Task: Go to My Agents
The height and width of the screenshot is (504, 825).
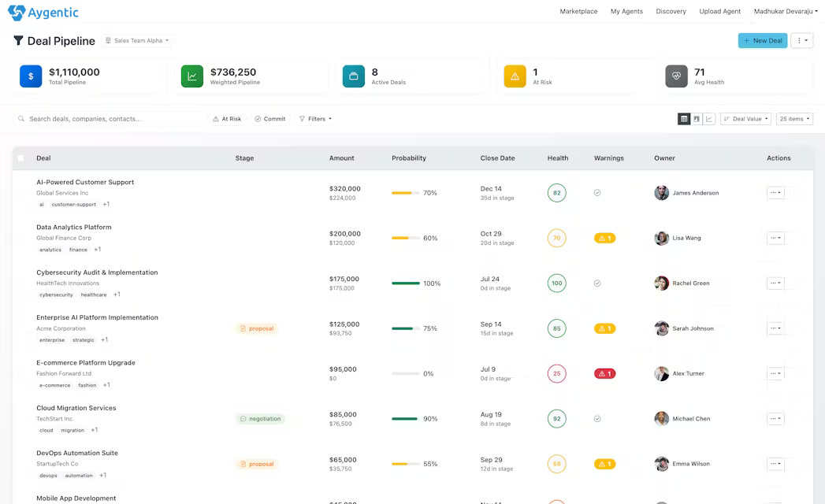Action: 626,11
